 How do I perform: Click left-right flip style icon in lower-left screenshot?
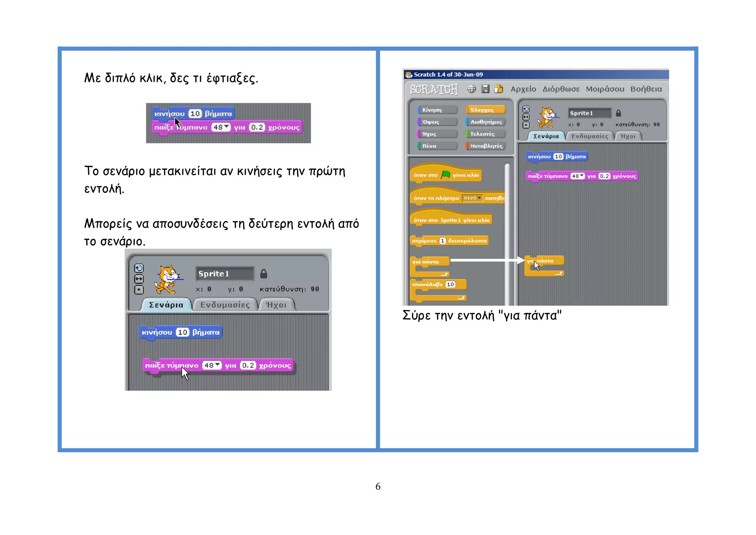[x=139, y=279]
